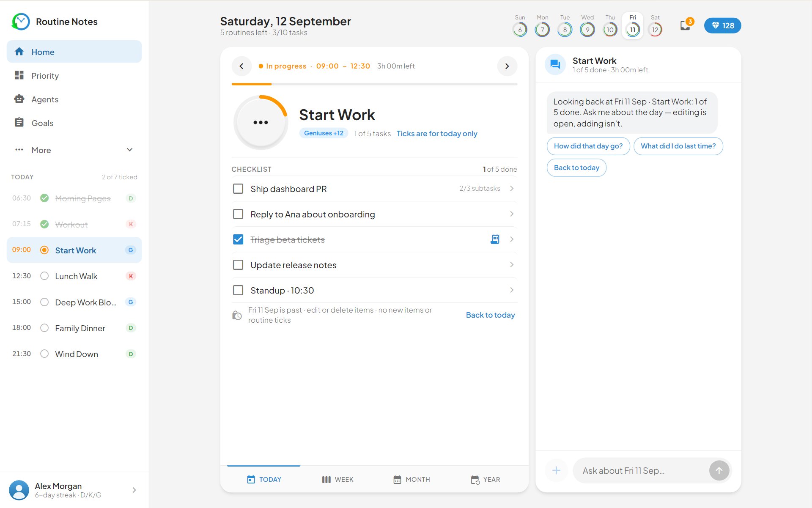Image resolution: width=812 pixels, height=508 pixels.
Task: Expand the More sidebar section
Action: [74, 150]
